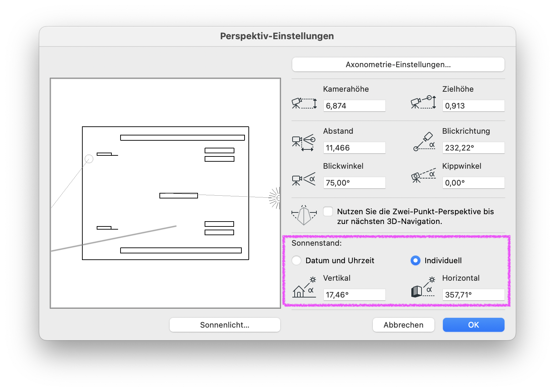555x392 pixels.
Task: Click the roll angle icon next to Kippwinkel
Action: click(423, 176)
